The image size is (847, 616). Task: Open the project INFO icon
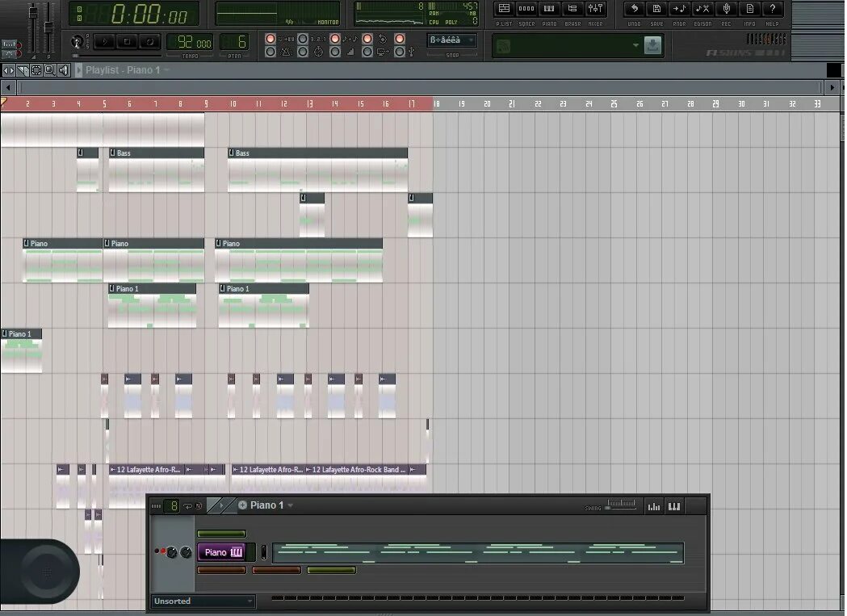(750, 9)
